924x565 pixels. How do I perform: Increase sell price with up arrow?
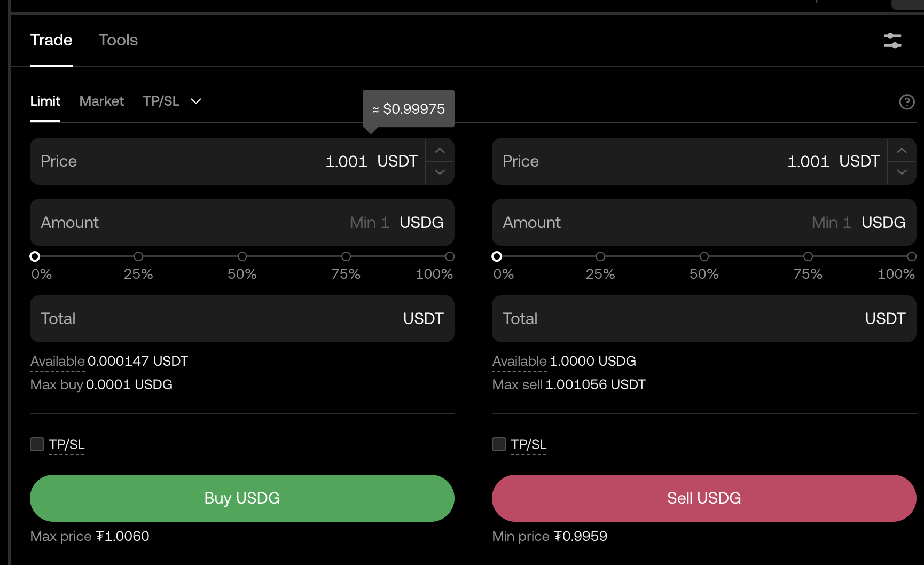coord(902,151)
